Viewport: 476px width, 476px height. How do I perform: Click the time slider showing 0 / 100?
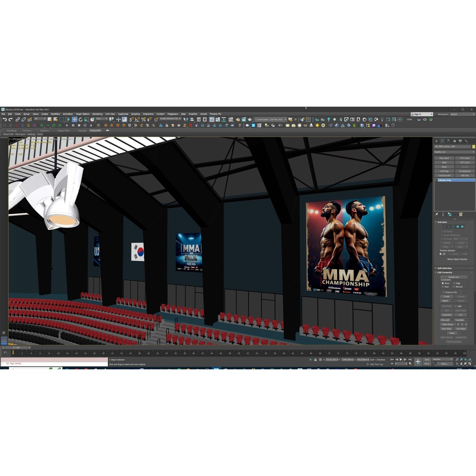pyautogui.click(x=16, y=348)
